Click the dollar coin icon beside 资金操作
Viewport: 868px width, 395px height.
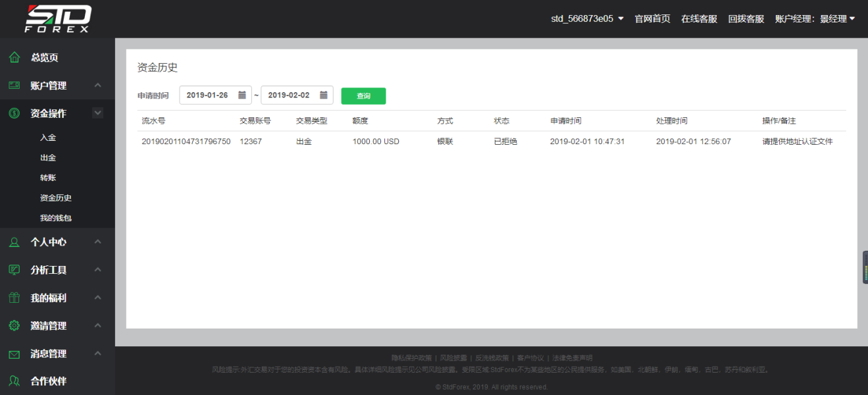point(14,113)
